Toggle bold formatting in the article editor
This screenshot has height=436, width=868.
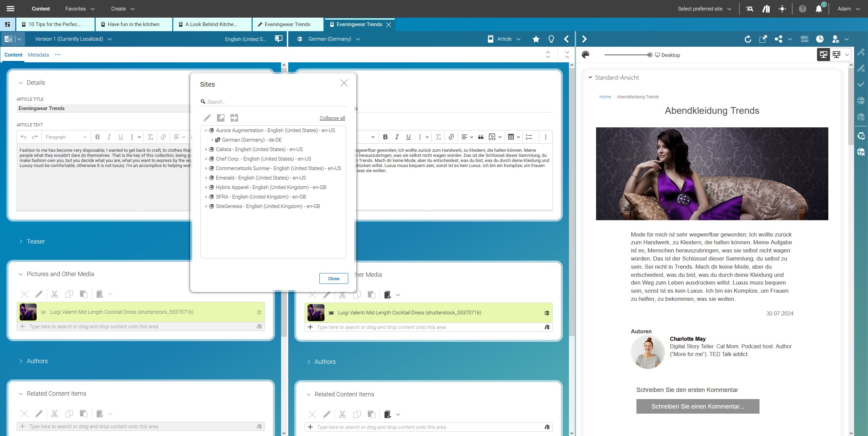coord(98,137)
